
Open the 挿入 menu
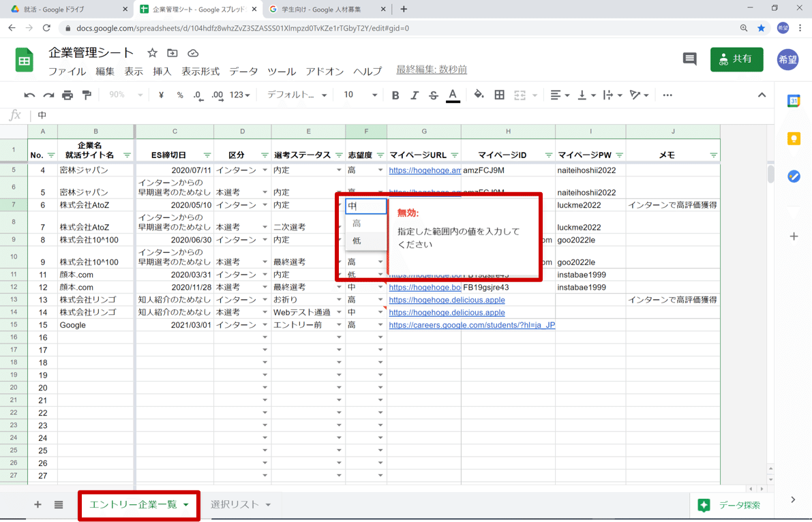coord(162,72)
